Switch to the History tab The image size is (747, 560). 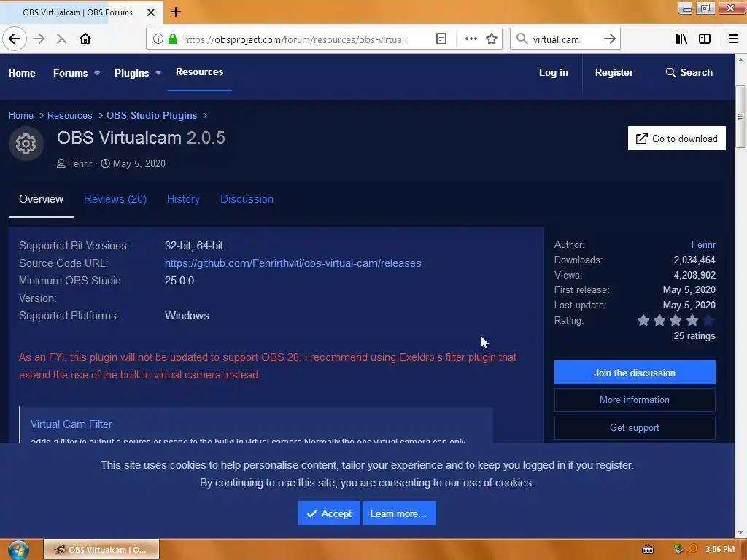tap(183, 199)
